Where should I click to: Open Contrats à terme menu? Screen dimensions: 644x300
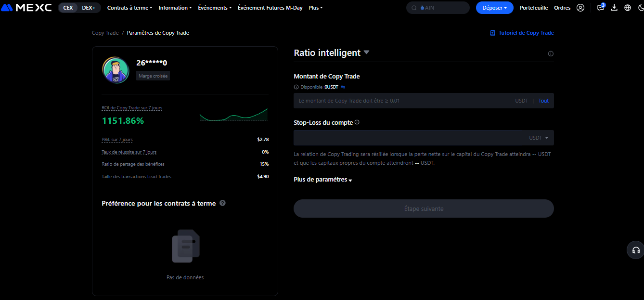[129, 8]
